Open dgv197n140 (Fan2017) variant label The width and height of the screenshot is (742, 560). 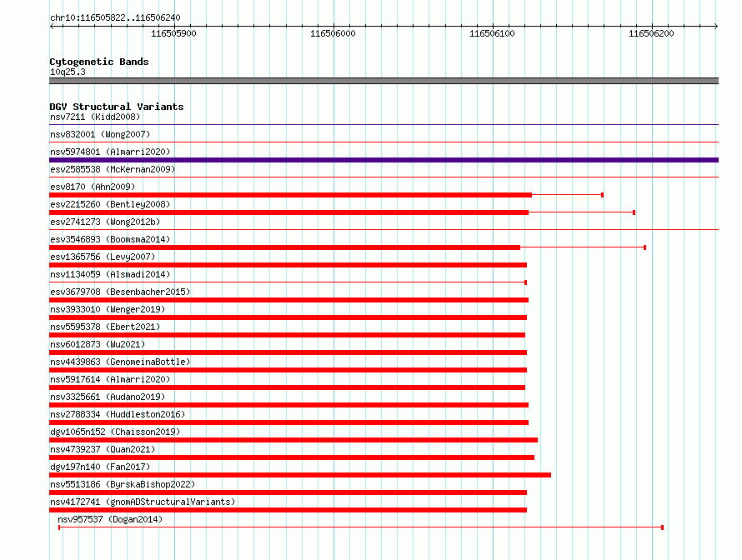pos(100,467)
